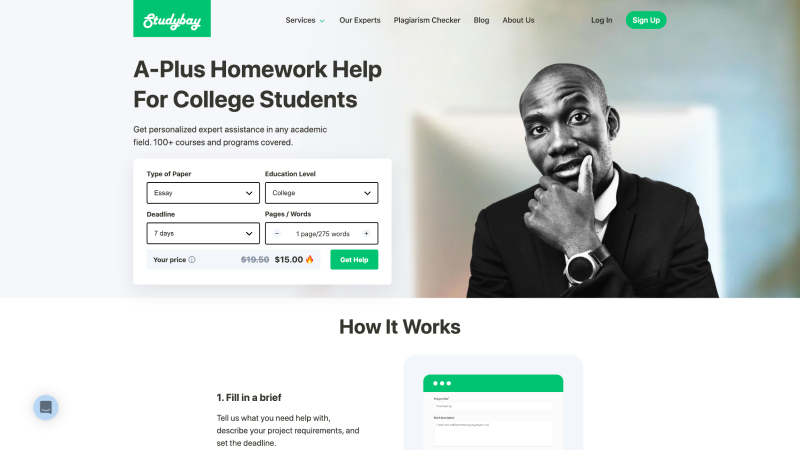Click the Pages / Words field

coord(321,234)
